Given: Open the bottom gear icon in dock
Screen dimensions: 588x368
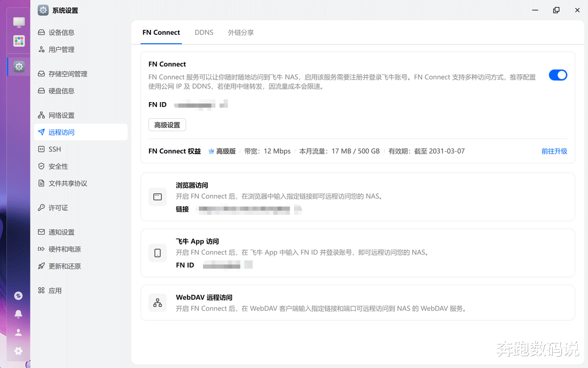Looking at the screenshot, I should 18,351.
